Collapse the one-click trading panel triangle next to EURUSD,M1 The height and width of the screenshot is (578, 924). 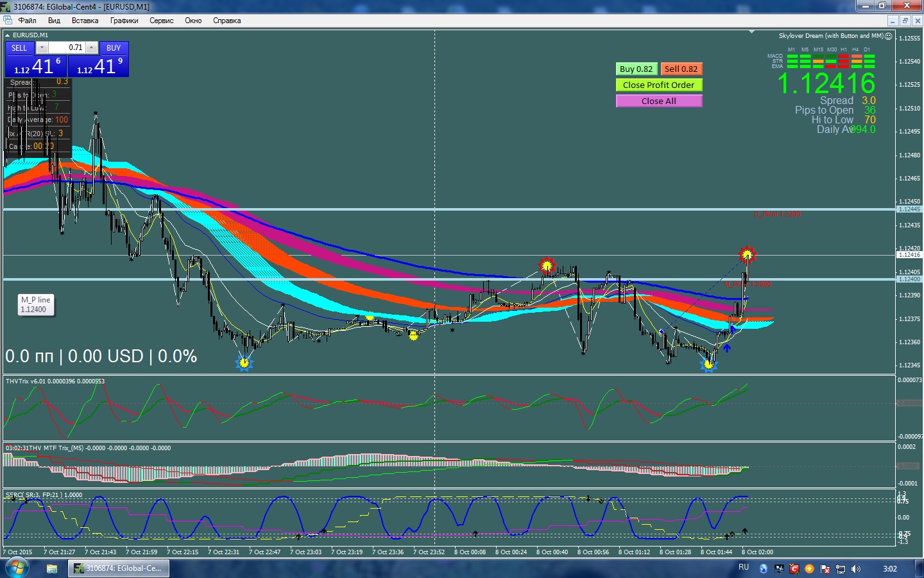[x=7, y=35]
